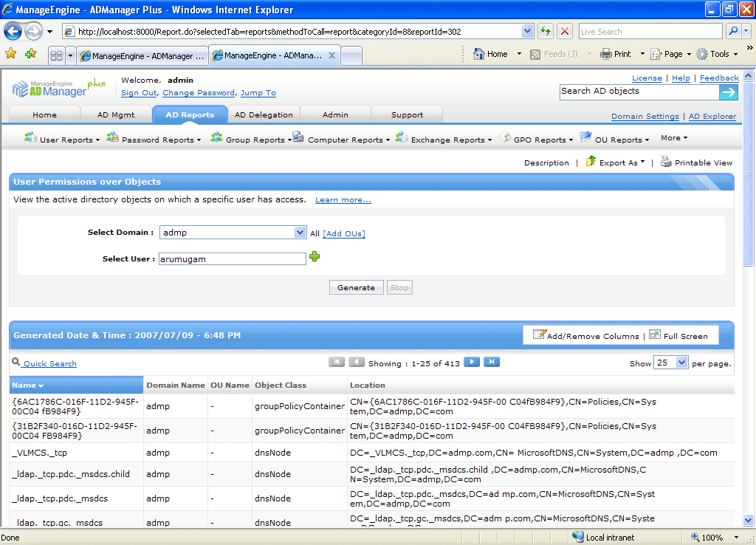756x545 pixels.
Task: Click the Live Search input box
Action: tap(650, 31)
